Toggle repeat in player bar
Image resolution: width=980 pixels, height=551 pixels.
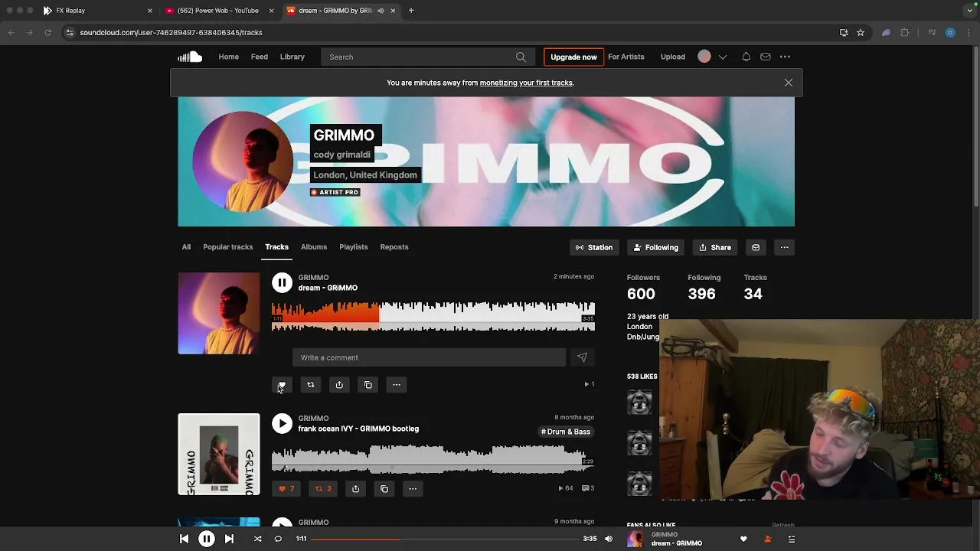278,539
